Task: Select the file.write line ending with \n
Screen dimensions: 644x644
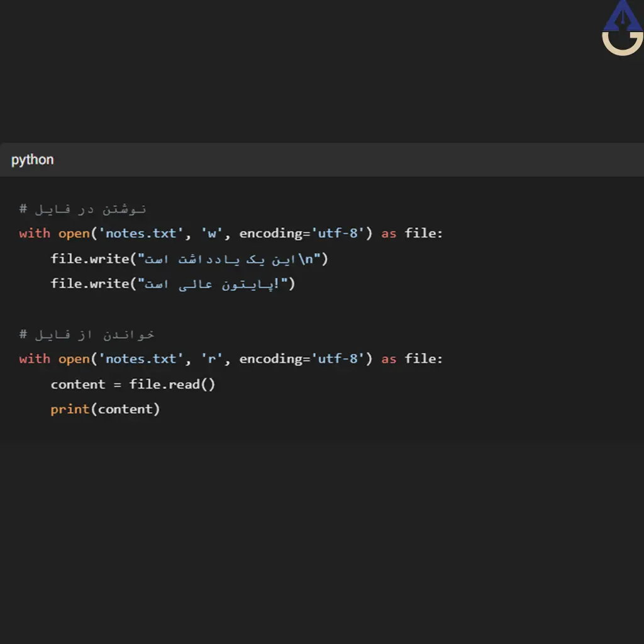Action: click(x=189, y=258)
